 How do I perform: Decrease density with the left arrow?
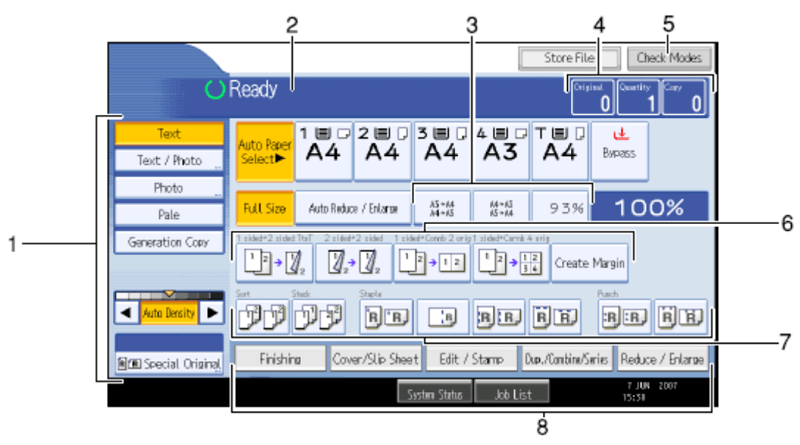tap(127, 313)
